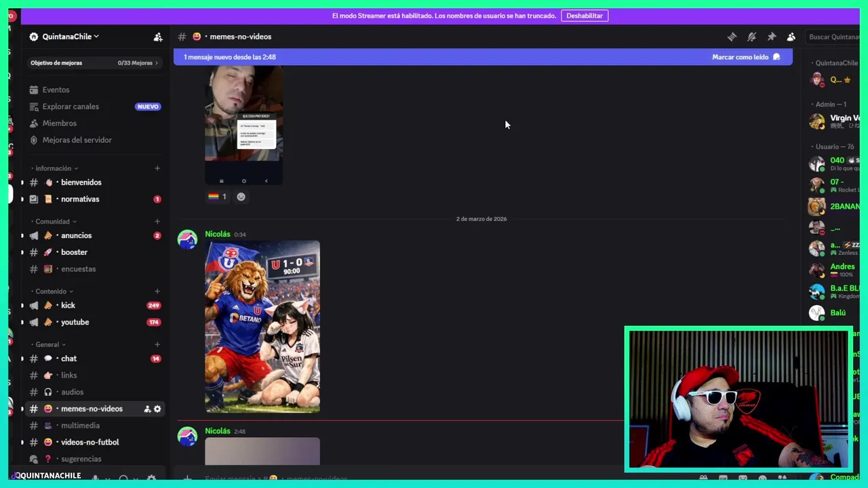
Task: Open the sugerencias channel
Action: pos(94,459)
